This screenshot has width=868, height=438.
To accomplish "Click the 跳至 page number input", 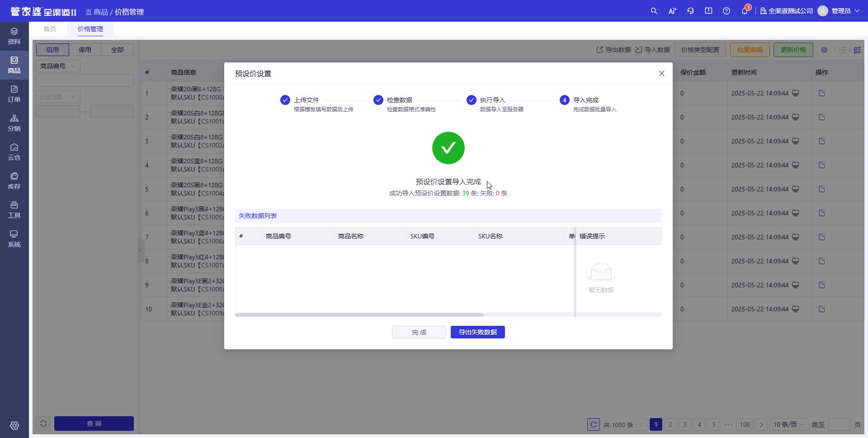I will (840, 424).
